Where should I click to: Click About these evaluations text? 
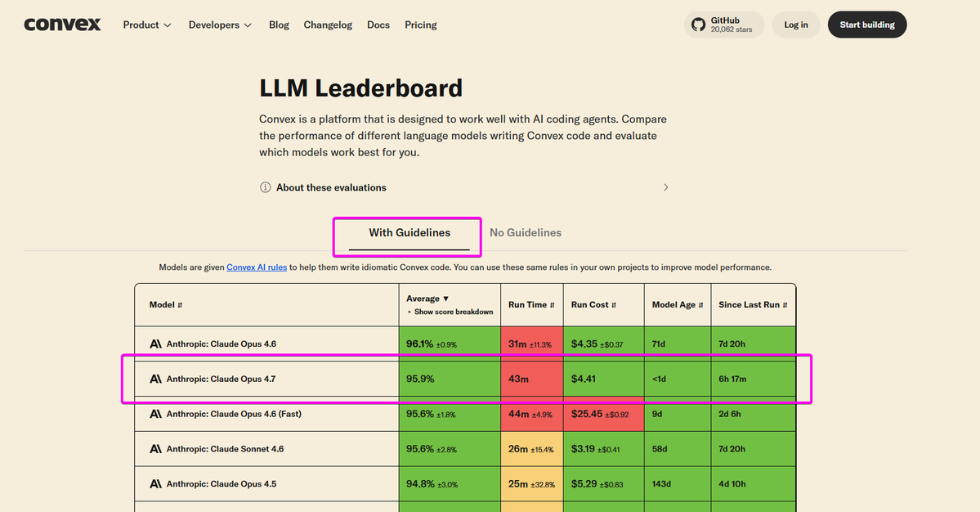point(331,187)
